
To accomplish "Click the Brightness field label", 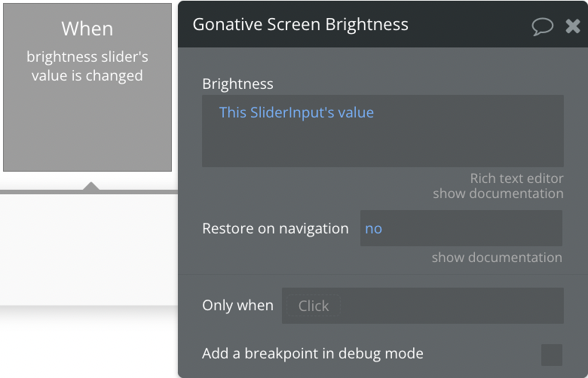I will click(x=237, y=84).
